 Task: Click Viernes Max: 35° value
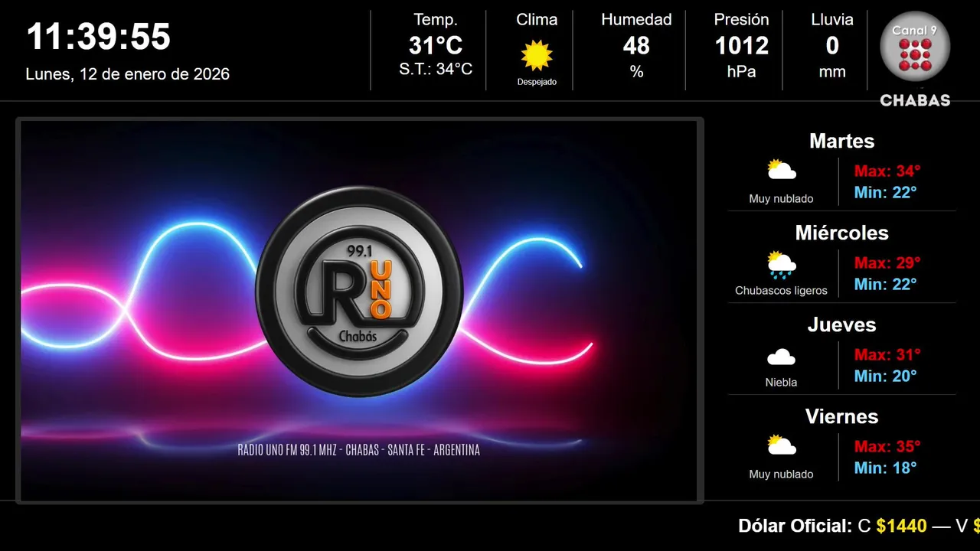click(x=887, y=446)
